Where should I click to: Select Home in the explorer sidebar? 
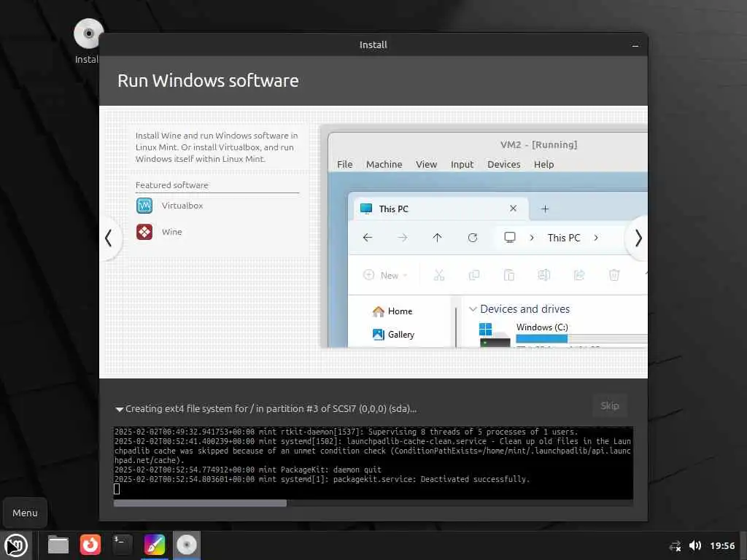click(x=392, y=311)
